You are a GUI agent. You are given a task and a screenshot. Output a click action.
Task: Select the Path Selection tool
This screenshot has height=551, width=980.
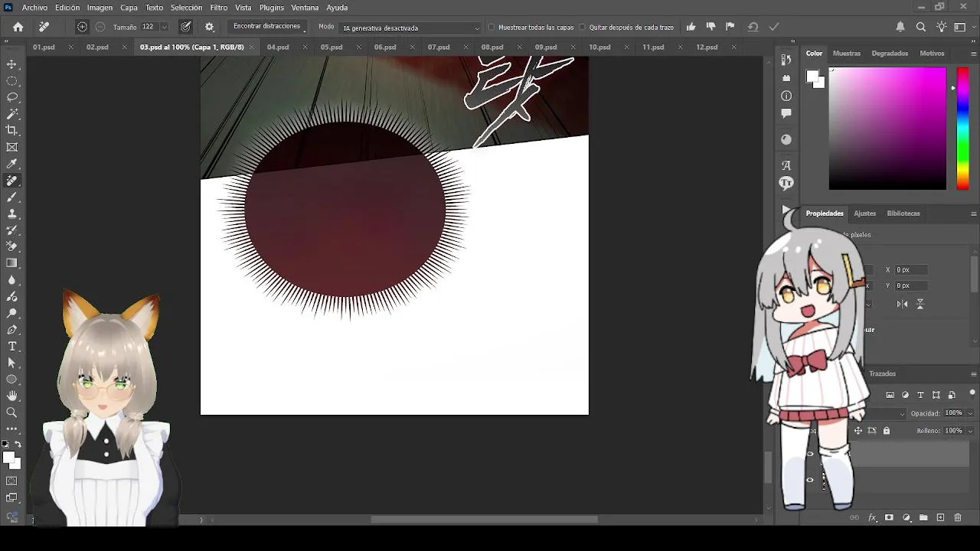(11, 363)
